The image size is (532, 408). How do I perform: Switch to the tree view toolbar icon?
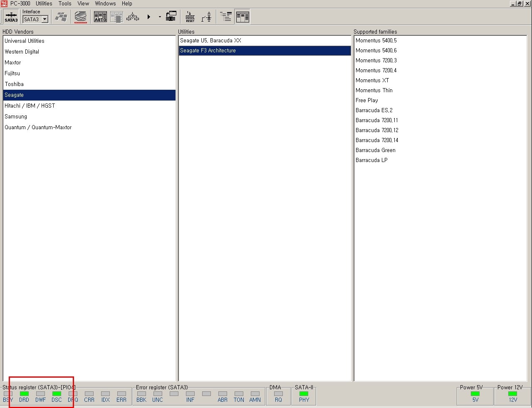[x=226, y=17]
